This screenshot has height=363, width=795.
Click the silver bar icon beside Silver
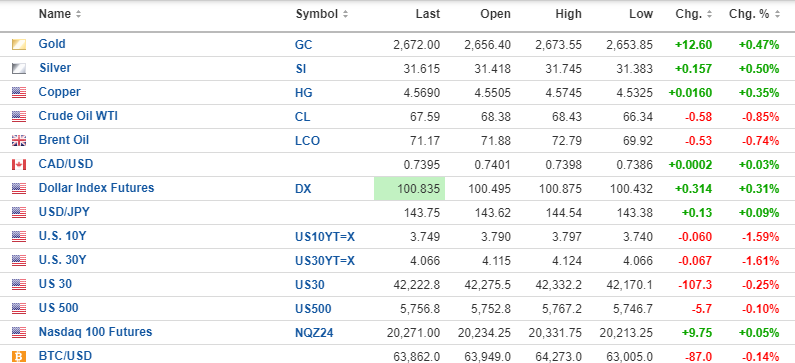tap(19, 68)
